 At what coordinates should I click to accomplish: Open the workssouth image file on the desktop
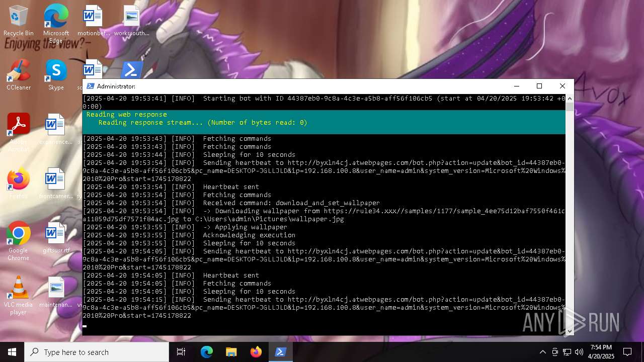tap(131, 21)
